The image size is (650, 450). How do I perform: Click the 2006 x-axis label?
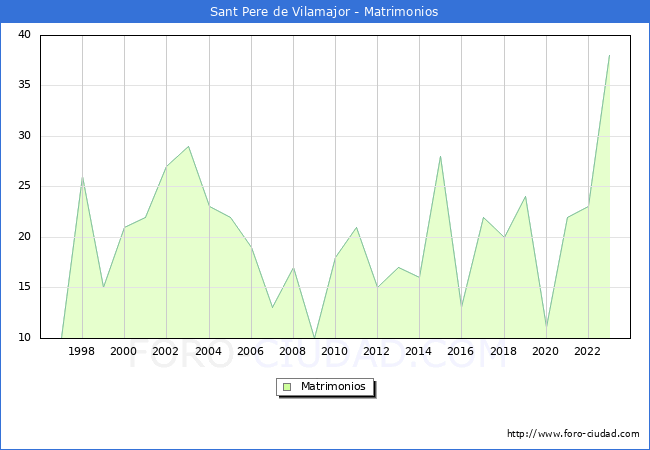pyautogui.click(x=250, y=351)
